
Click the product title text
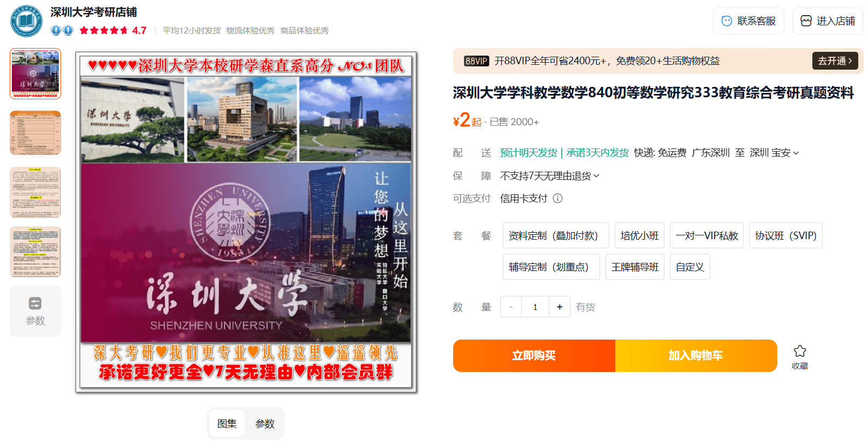(653, 93)
